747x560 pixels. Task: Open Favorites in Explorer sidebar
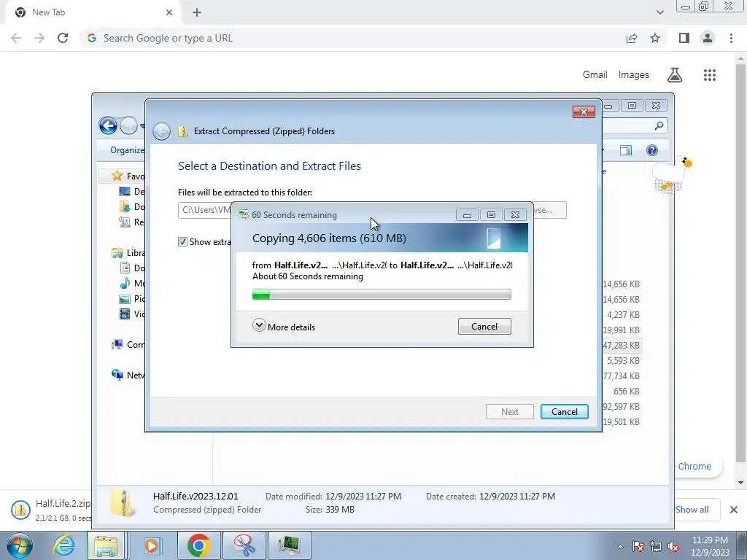(x=128, y=176)
